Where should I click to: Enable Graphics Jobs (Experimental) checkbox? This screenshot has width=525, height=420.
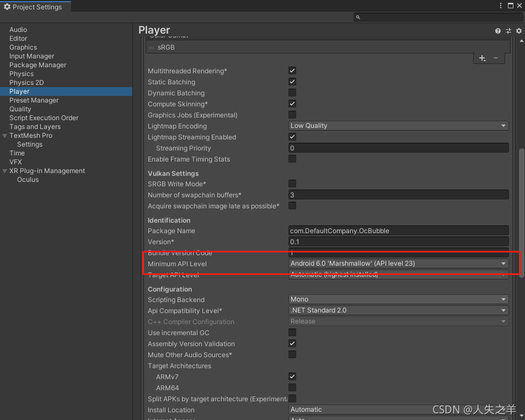pos(292,115)
